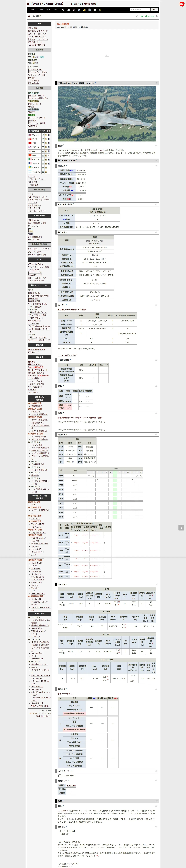
Task: Open the 空 link in the 中国 row
Action: pos(43,155)
